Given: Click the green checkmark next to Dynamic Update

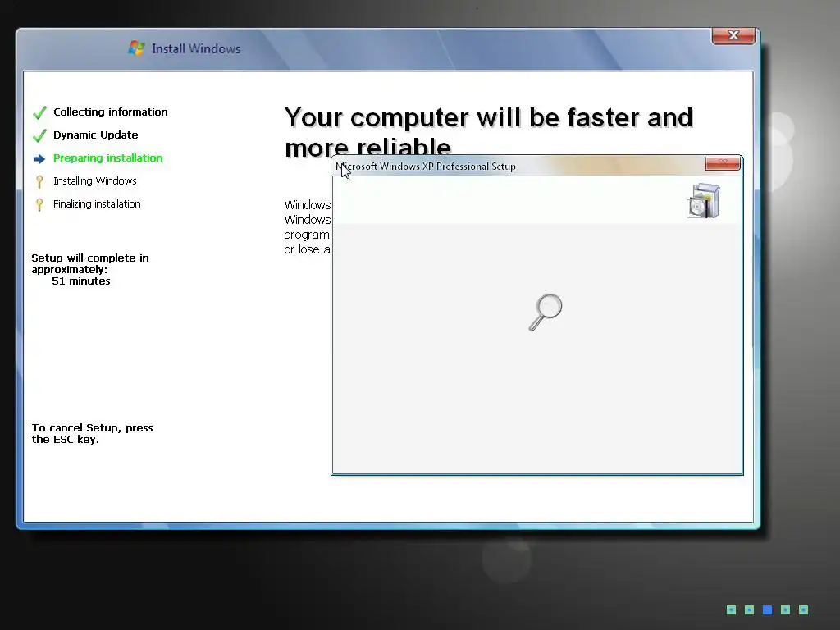Looking at the screenshot, I should (x=39, y=135).
